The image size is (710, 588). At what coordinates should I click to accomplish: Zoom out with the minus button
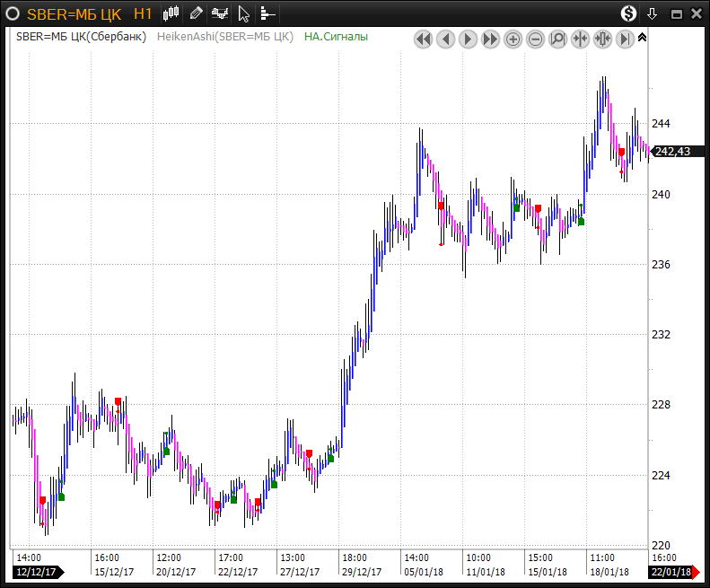click(535, 39)
